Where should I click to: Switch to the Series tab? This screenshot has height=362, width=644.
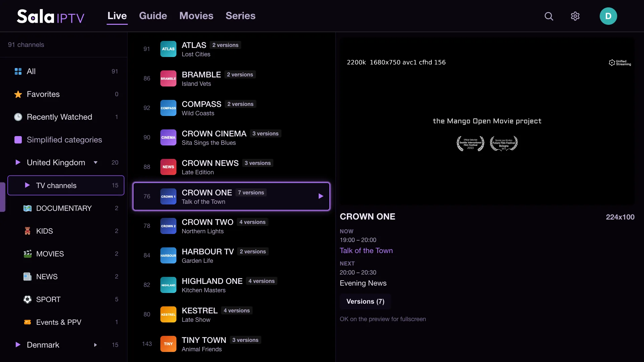pyautogui.click(x=240, y=16)
